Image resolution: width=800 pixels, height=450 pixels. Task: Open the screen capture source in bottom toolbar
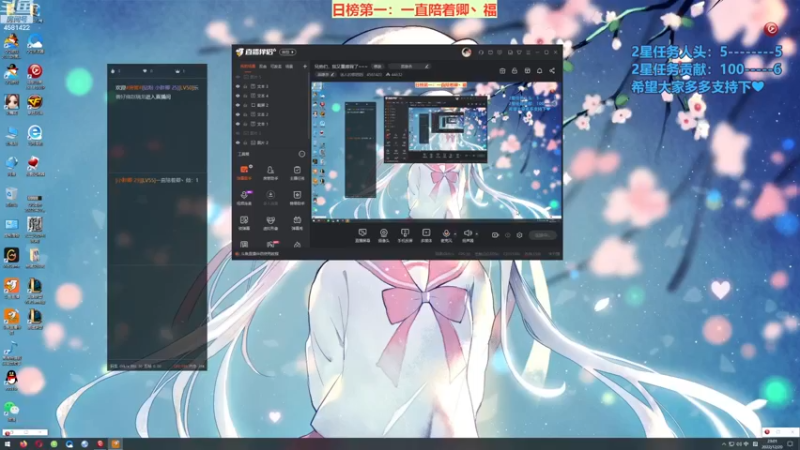point(362,235)
